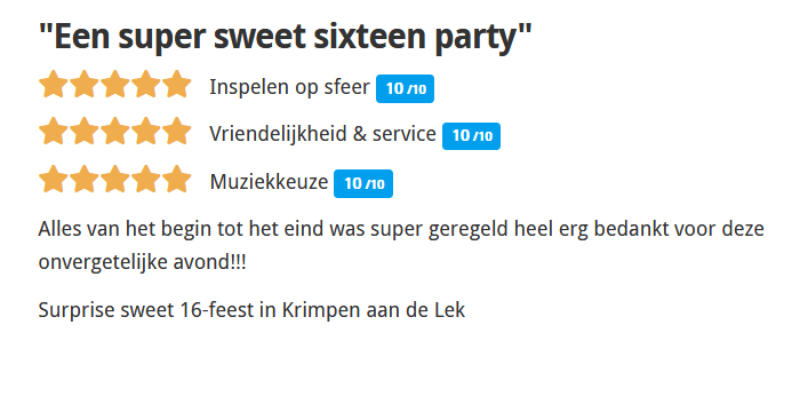
Task: Click the "Inspelen op sfeer" label
Action: pyautogui.click(x=289, y=87)
